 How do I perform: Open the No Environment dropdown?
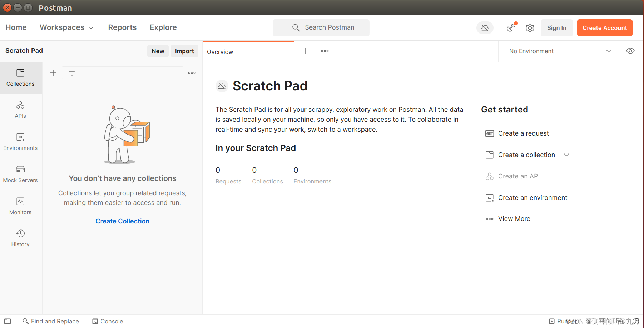[x=560, y=51]
